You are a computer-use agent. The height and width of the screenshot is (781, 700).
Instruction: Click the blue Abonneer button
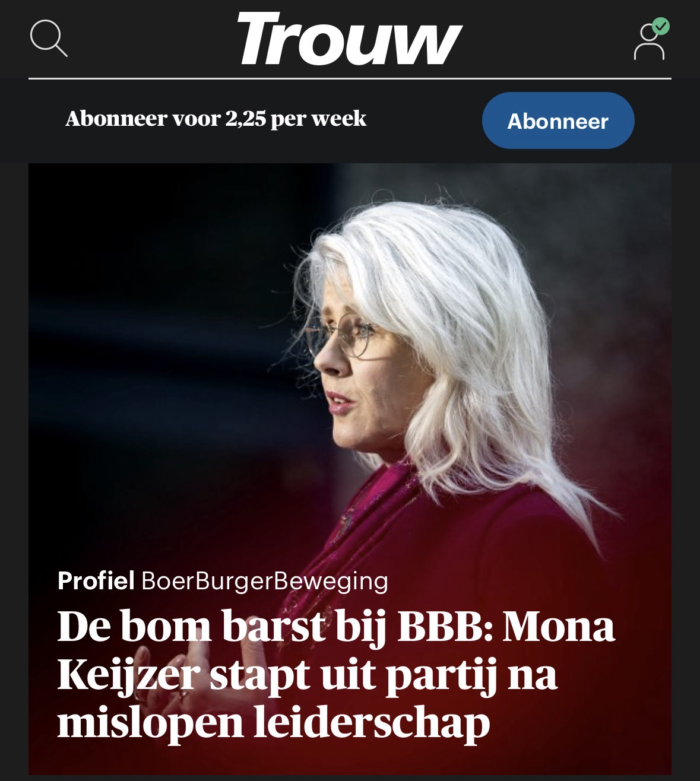[558, 120]
